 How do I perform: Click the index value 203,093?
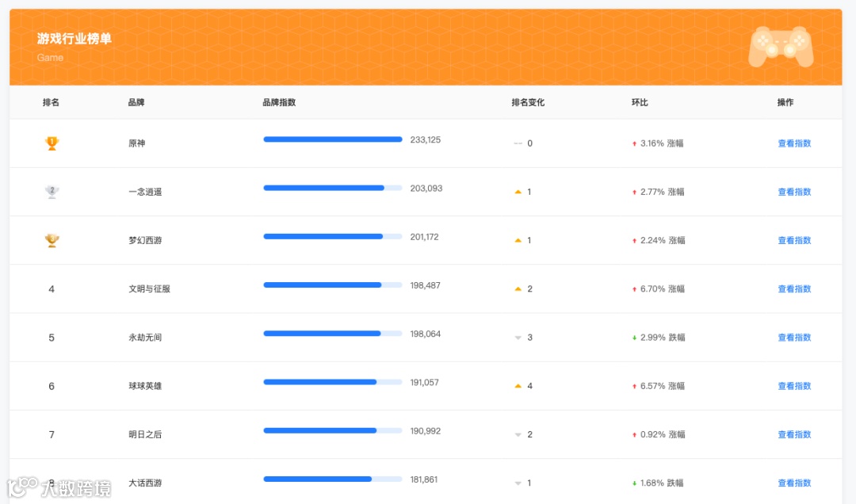[x=426, y=189]
